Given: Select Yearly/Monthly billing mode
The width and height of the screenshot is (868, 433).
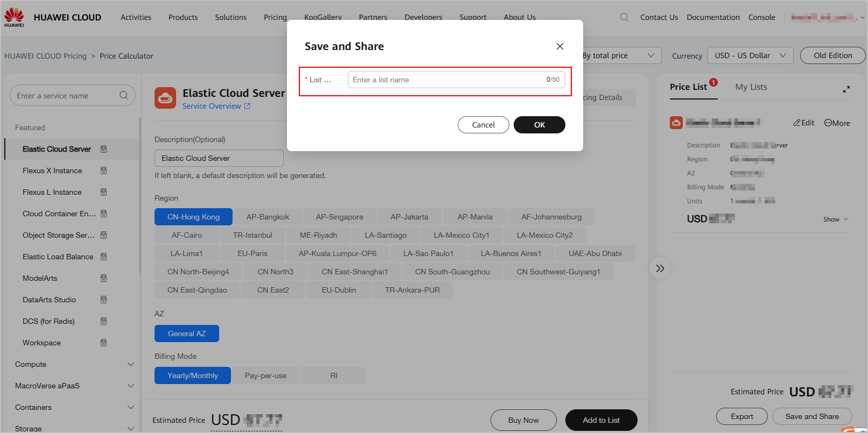Looking at the screenshot, I should pos(193,375).
